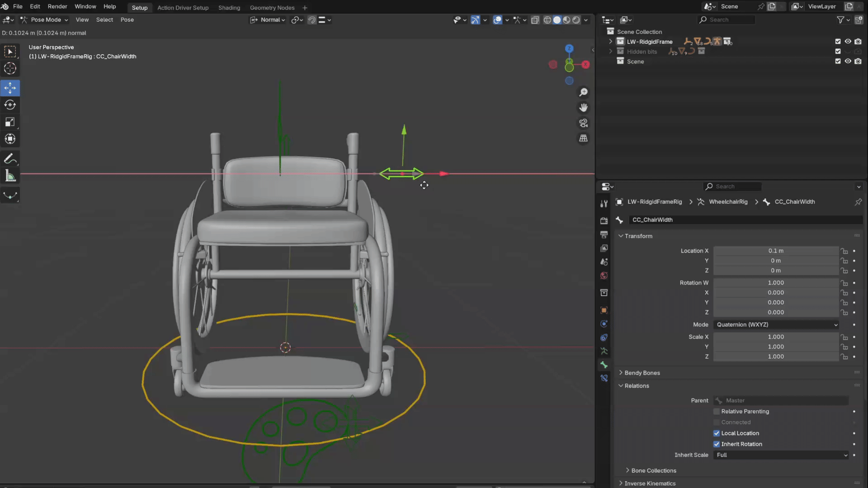Uncheck the Local Location checkbox

coord(717,433)
